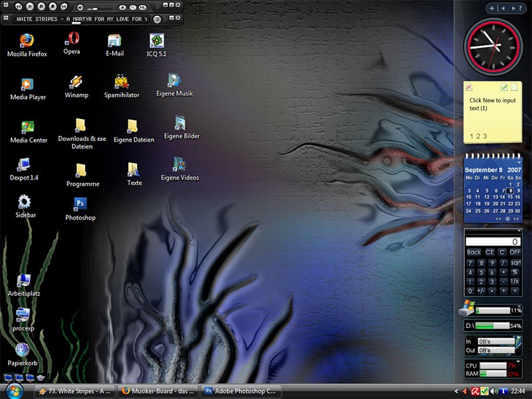This screenshot has height=399, width=532.
Task: Select the Media Player desktop icon
Action: (x=28, y=89)
